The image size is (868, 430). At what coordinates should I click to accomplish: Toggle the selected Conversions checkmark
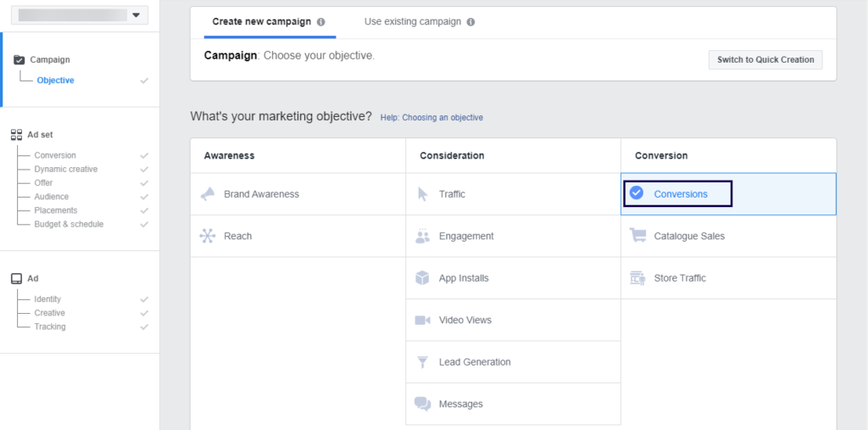coord(637,193)
